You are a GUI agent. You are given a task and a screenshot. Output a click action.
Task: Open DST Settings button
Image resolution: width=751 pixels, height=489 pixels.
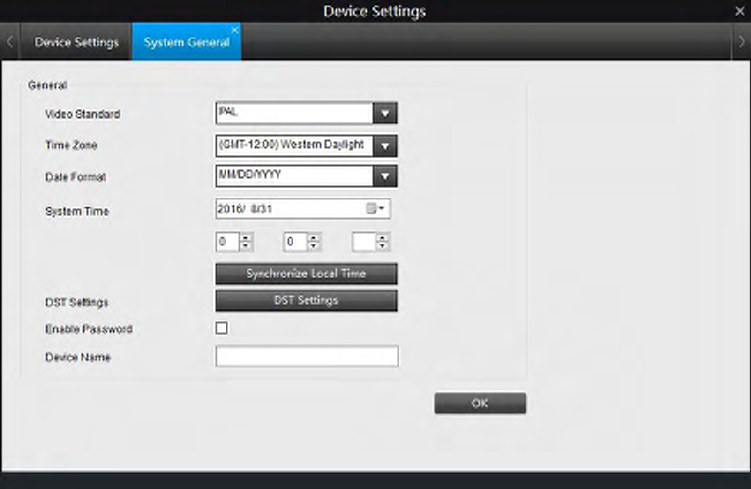pyautogui.click(x=307, y=300)
